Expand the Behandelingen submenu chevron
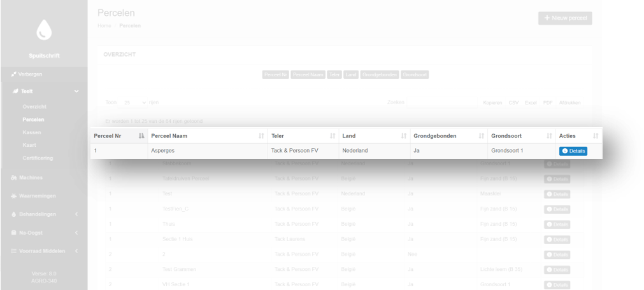The height and width of the screenshot is (290, 644). click(76, 214)
